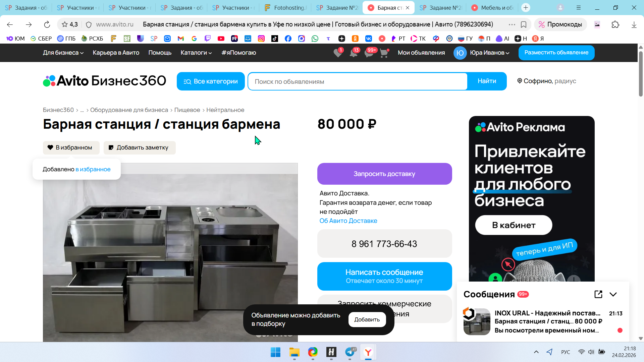Click browser bookmark icon in address bar
The width and height of the screenshot is (644, 362).
[x=524, y=24]
